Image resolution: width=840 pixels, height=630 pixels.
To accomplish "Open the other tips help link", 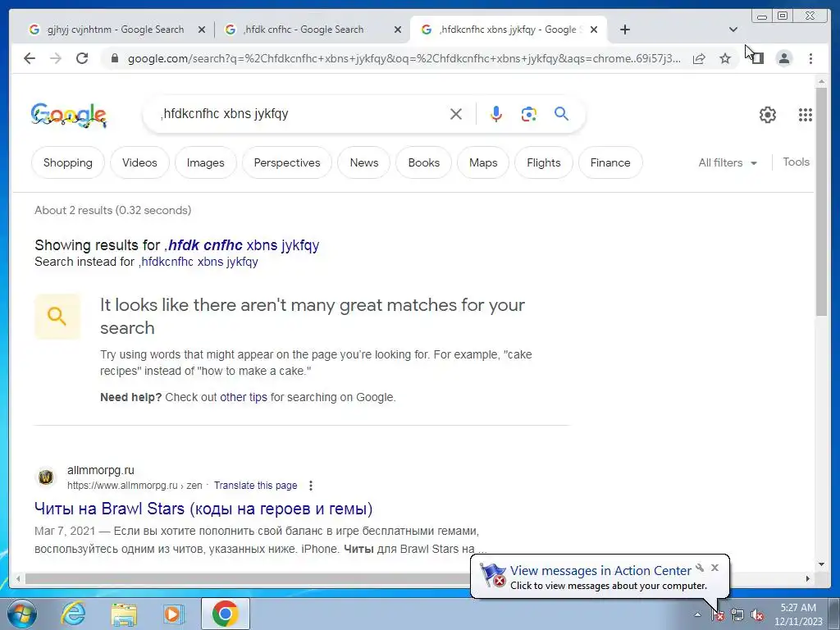I will (x=243, y=397).
